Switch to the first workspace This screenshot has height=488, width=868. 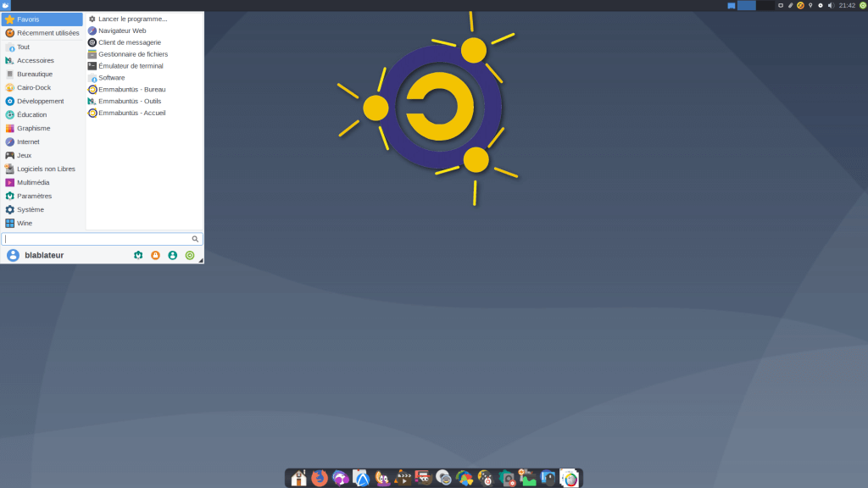tap(746, 6)
